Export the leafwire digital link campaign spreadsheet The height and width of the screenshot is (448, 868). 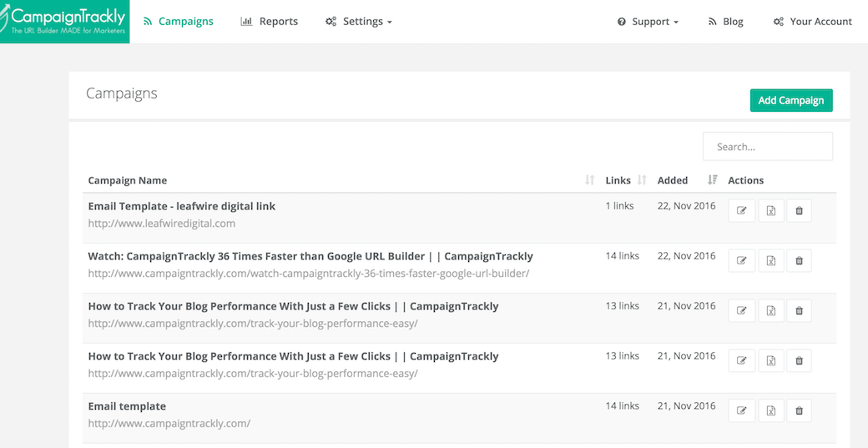pyautogui.click(x=770, y=211)
